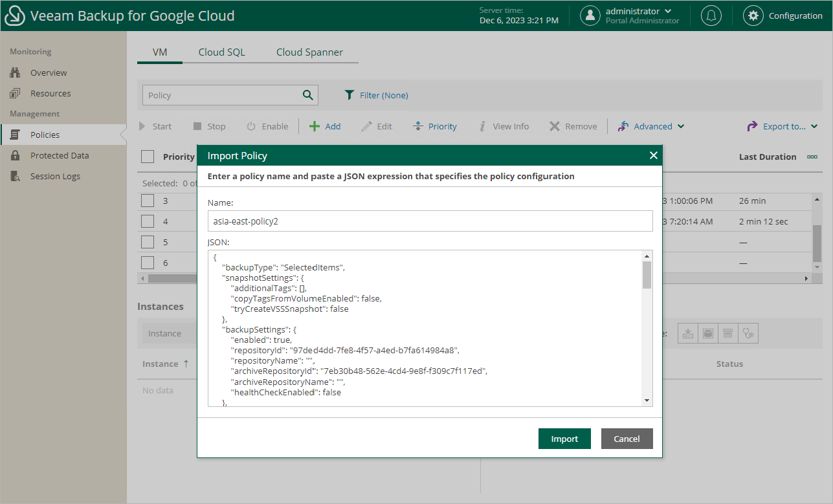833x504 pixels.
Task: Switch to the VM tab
Action: point(160,52)
